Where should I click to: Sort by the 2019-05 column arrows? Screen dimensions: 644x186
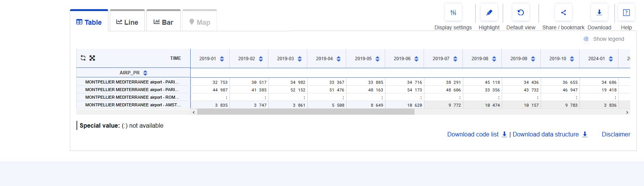pyautogui.click(x=377, y=59)
